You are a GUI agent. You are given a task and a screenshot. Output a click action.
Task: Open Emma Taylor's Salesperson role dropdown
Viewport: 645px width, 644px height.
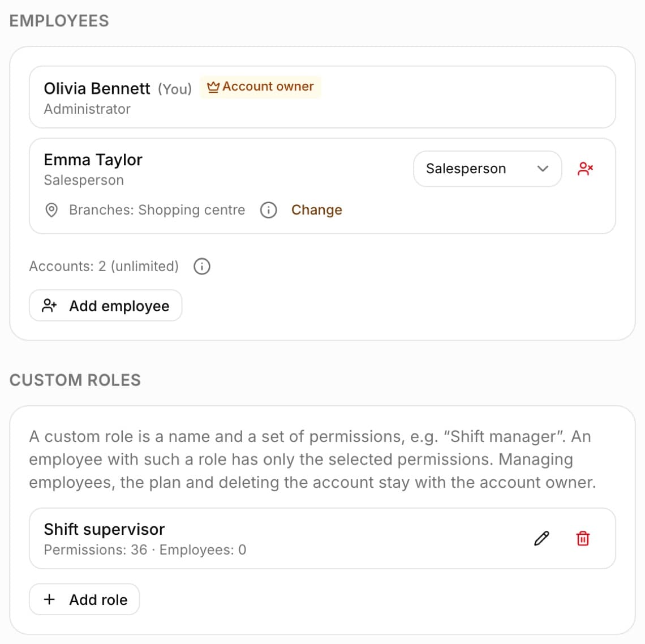pyautogui.click(x=487, y=169)
